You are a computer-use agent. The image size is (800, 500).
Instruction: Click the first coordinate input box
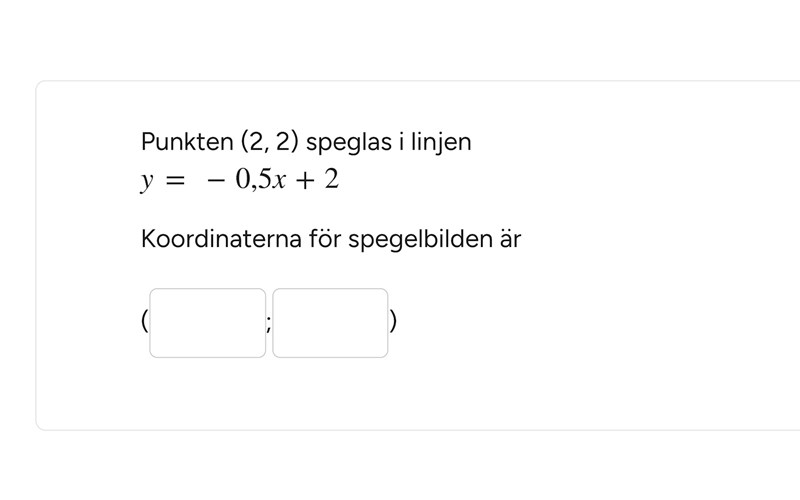tap(208, 323)
